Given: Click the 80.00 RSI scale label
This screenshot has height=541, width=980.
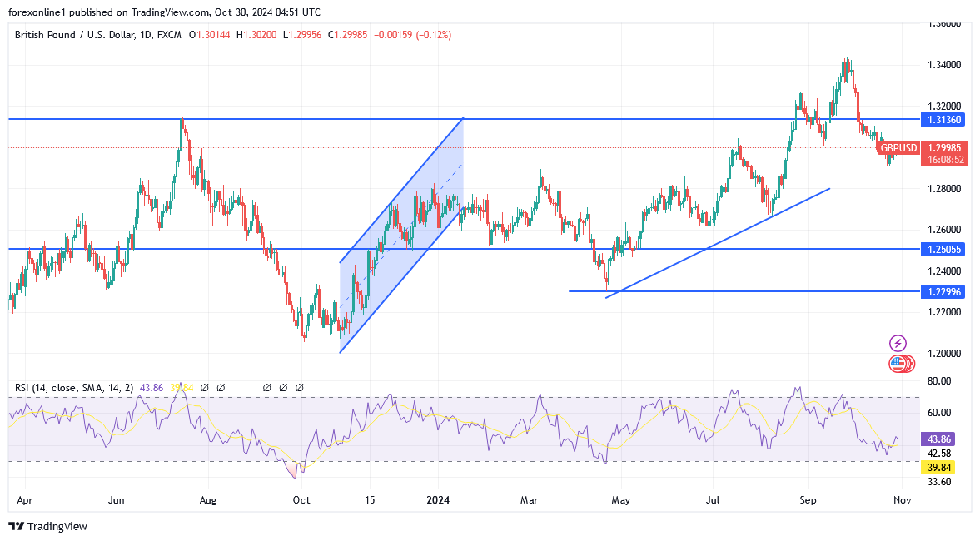Looking at the screenshot, I should point(940,381).
